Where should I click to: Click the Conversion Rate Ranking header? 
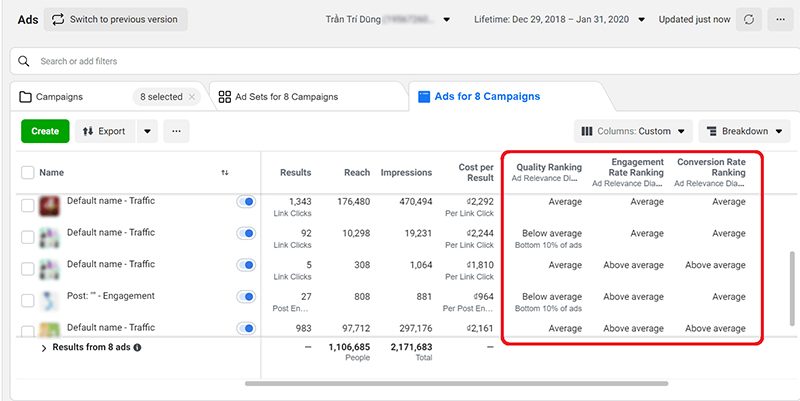click(711, 167)
